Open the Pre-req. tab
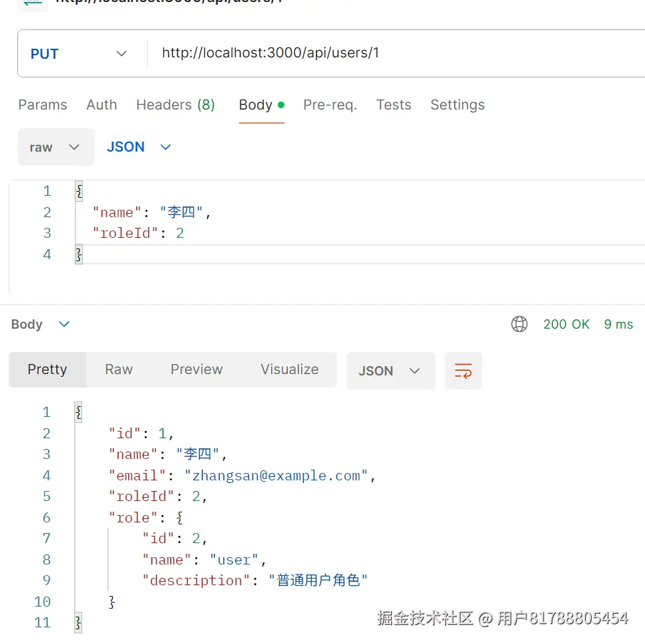 330,105
